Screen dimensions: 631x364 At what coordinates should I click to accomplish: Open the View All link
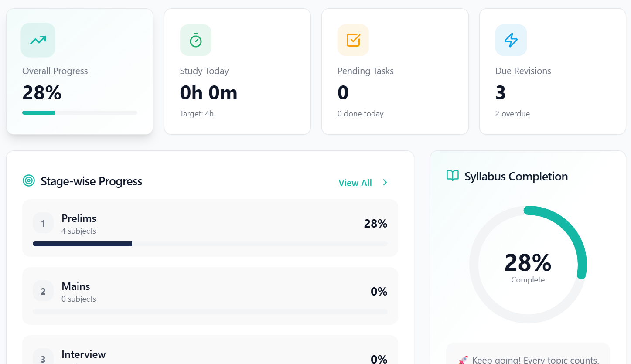point(355,183)
